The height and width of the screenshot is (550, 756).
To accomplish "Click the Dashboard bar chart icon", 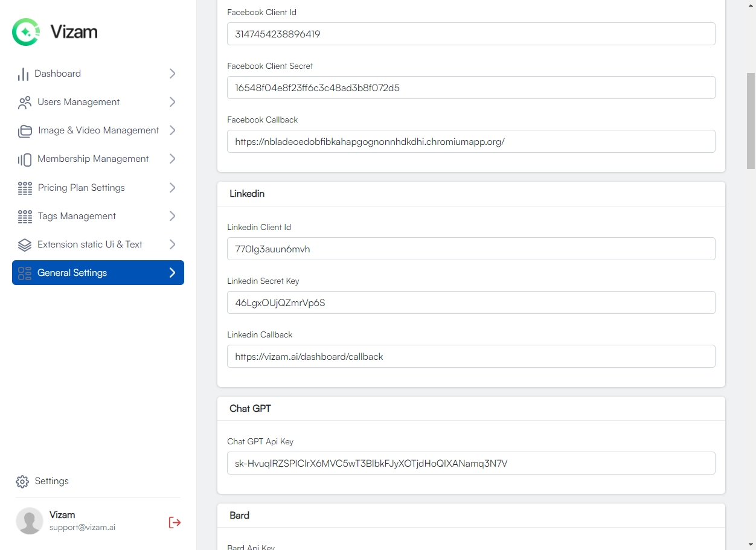I will point(23,74).
